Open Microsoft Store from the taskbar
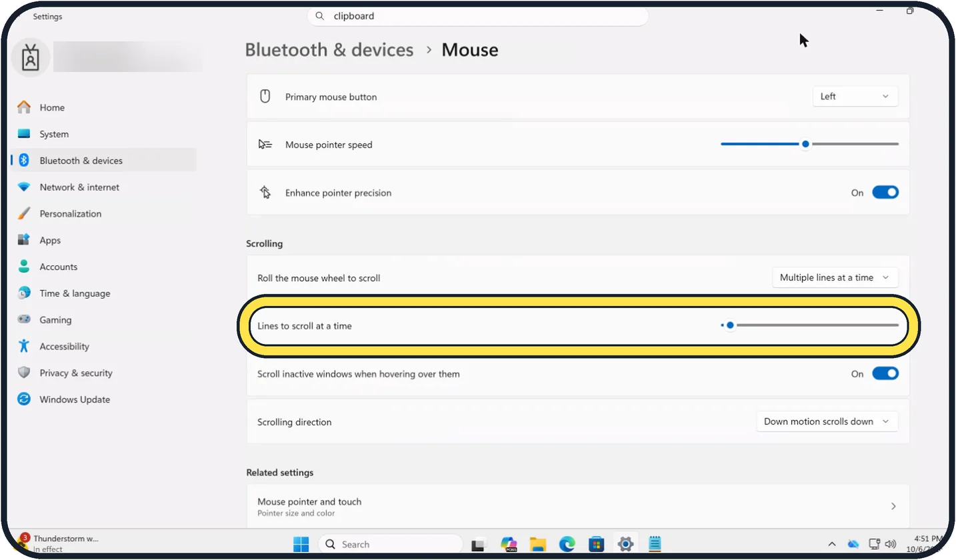This screenshot has width=956, height=560. coord(596,544)
